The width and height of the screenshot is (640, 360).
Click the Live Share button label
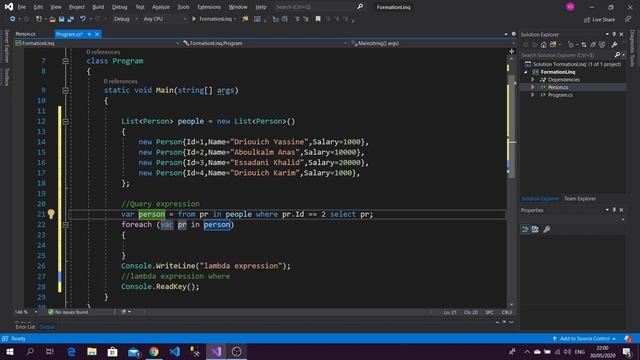603,20
